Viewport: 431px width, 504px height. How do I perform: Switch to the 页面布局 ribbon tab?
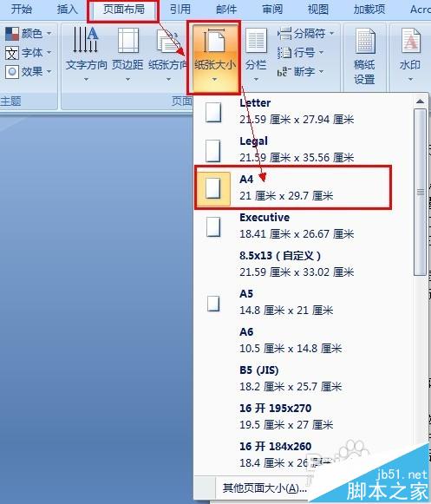tap(123, 10)
